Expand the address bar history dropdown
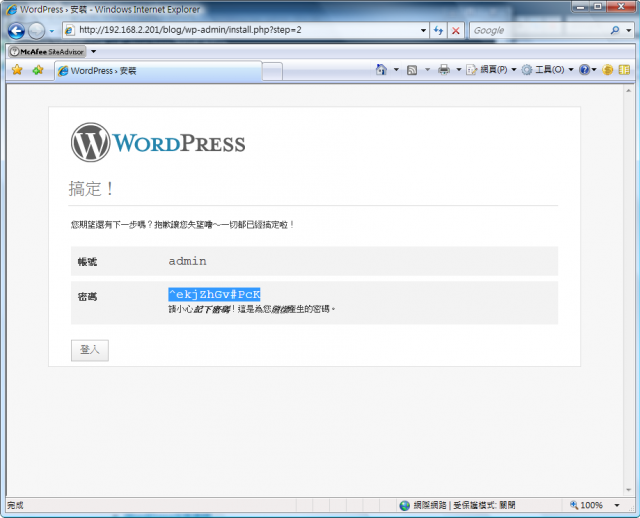 point(423,30)
